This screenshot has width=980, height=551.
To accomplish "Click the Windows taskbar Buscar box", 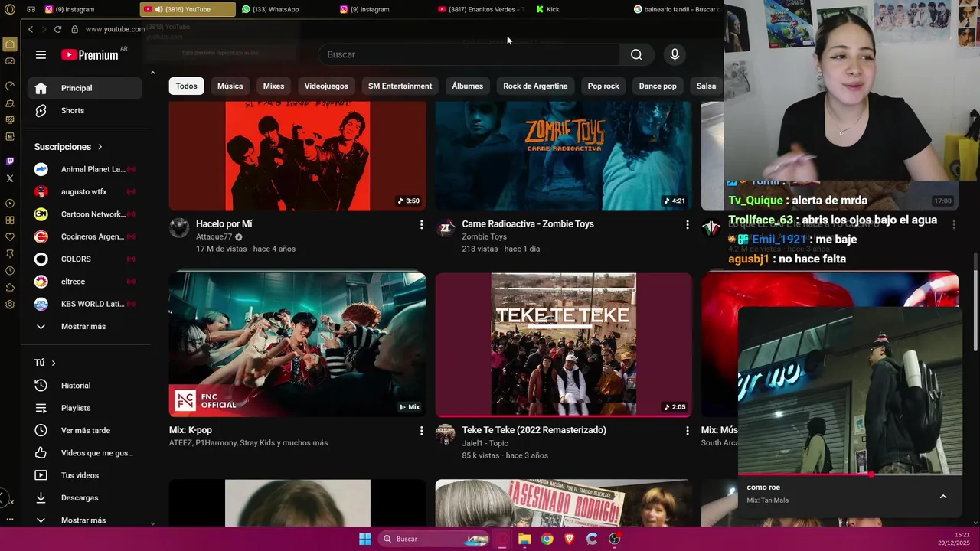I will point(436,539).
